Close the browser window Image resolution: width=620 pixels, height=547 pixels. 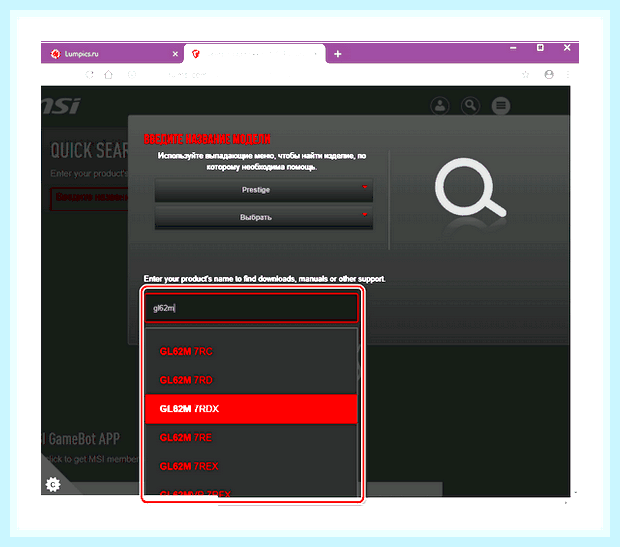point(567,47)
